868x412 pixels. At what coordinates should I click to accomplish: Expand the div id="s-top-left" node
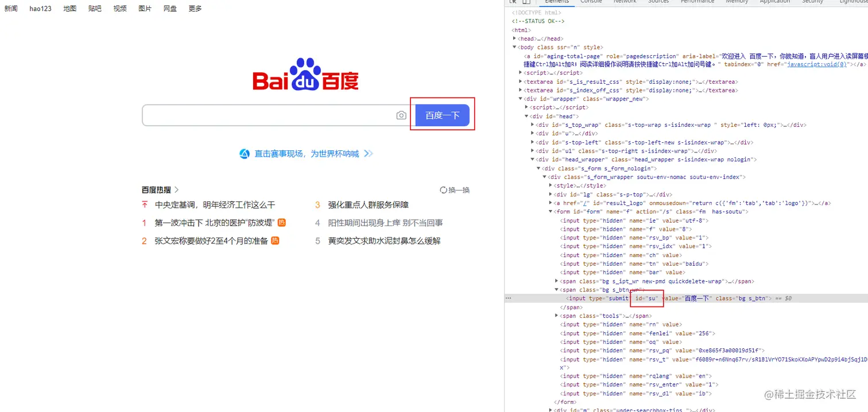tap(533, 142)
